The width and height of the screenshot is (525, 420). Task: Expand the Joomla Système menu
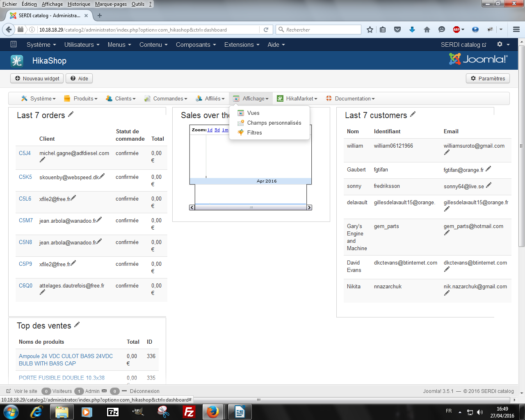coord(41,45)
